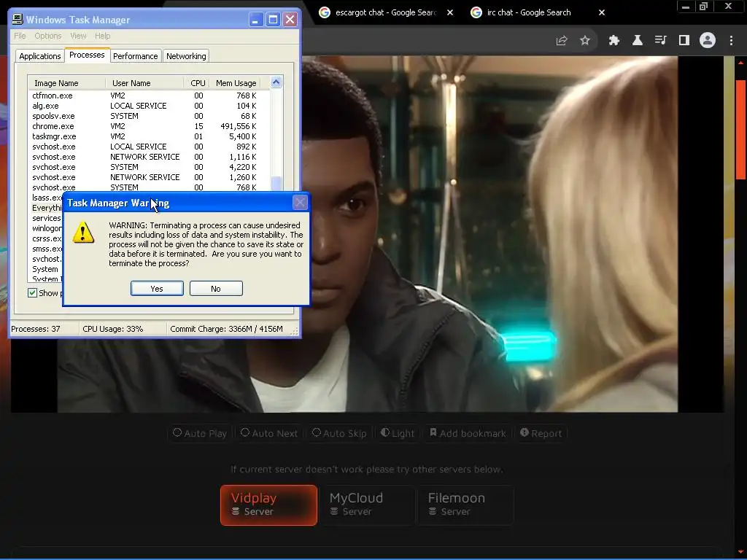
Task: Close the escargot chat browser tab
Action: 450,12
